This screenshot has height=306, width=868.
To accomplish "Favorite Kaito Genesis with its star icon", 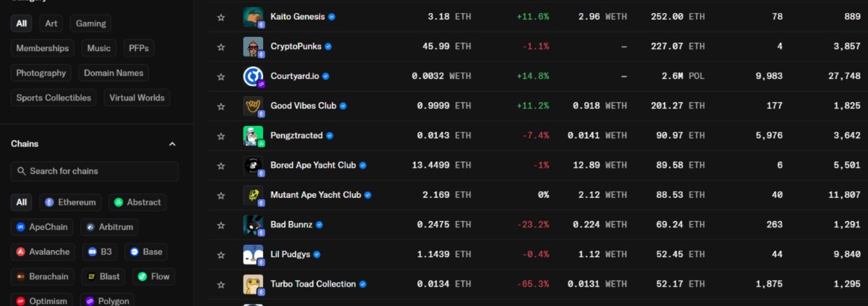I will tap(221, 17).
